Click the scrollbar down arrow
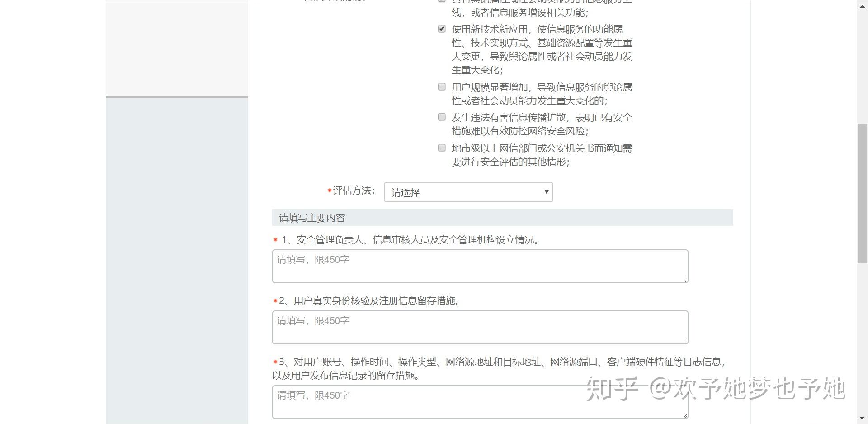 coord(862,419)
